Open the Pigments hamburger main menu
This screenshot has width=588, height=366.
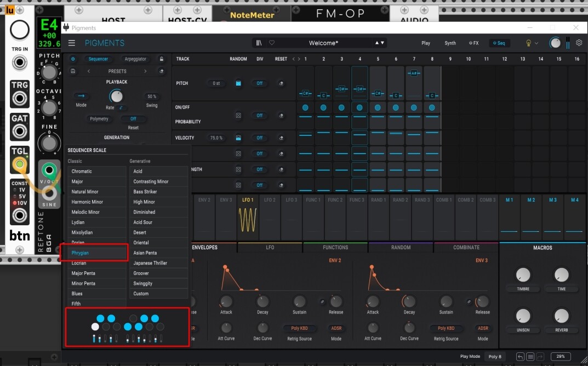point(72,43)
